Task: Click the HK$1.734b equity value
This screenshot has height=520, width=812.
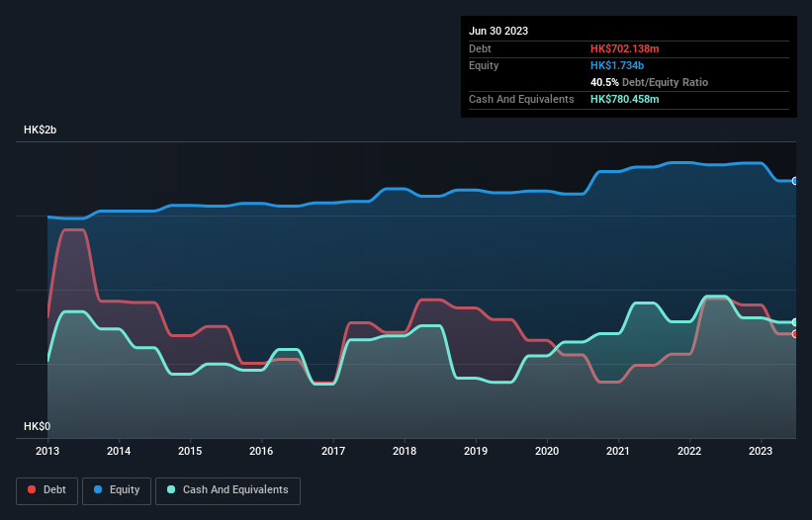Action: pyautogui.click(x=617, y=65)
